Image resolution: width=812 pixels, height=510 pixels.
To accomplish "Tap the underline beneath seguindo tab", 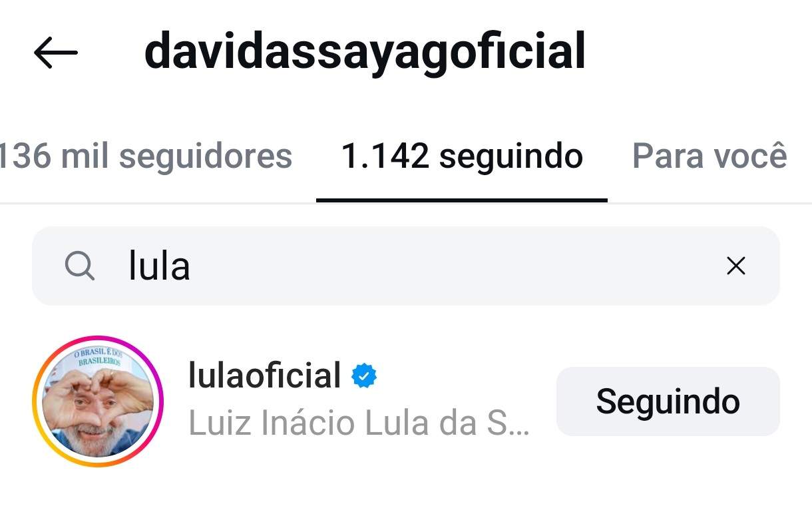I will pyautogui.click(x=462, y=200).
